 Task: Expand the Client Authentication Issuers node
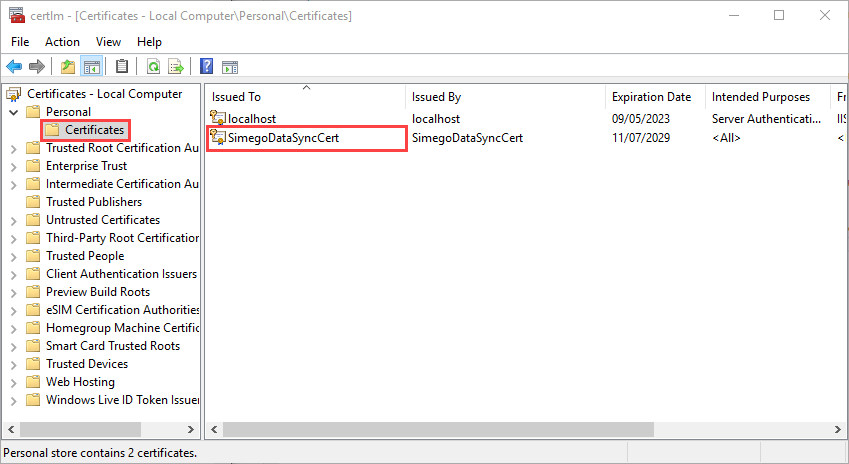coord(14,275)
